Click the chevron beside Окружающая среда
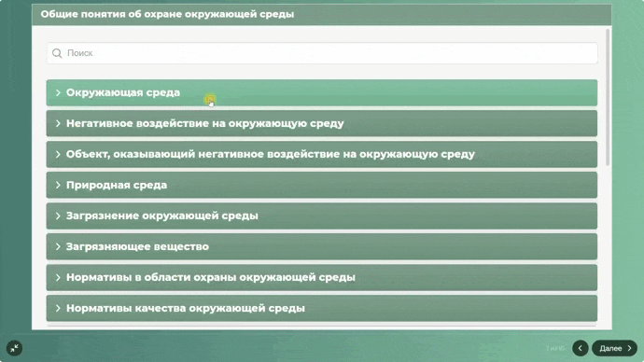Screen dimensions: 644x362 [x=58, y=92]
